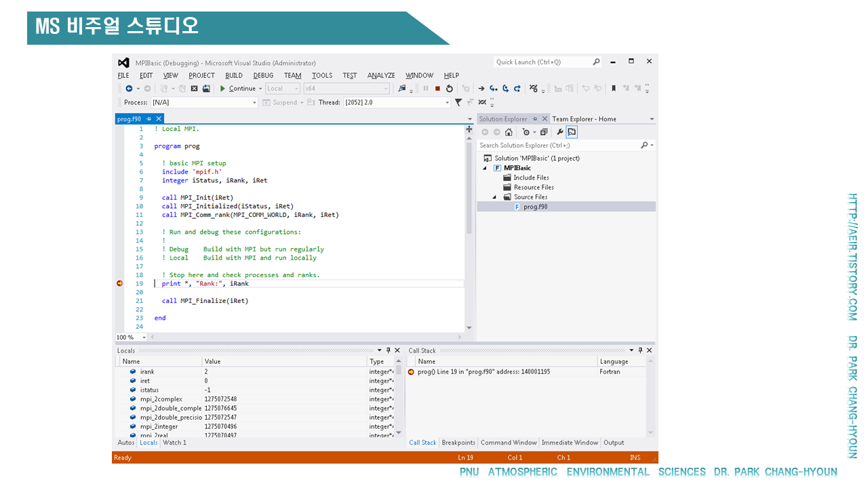Open the Continue button dropdown arrow
This screenshot has height=488, width=868.
(x=260, y=89)
